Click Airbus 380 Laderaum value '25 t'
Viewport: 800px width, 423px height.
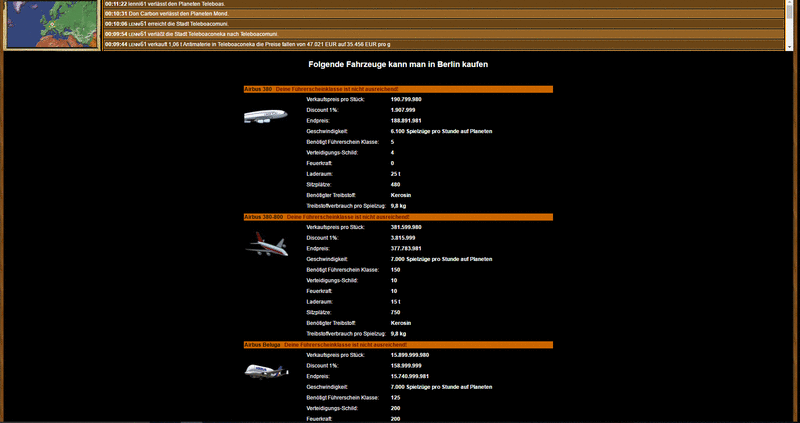click(x=395, y=174)
